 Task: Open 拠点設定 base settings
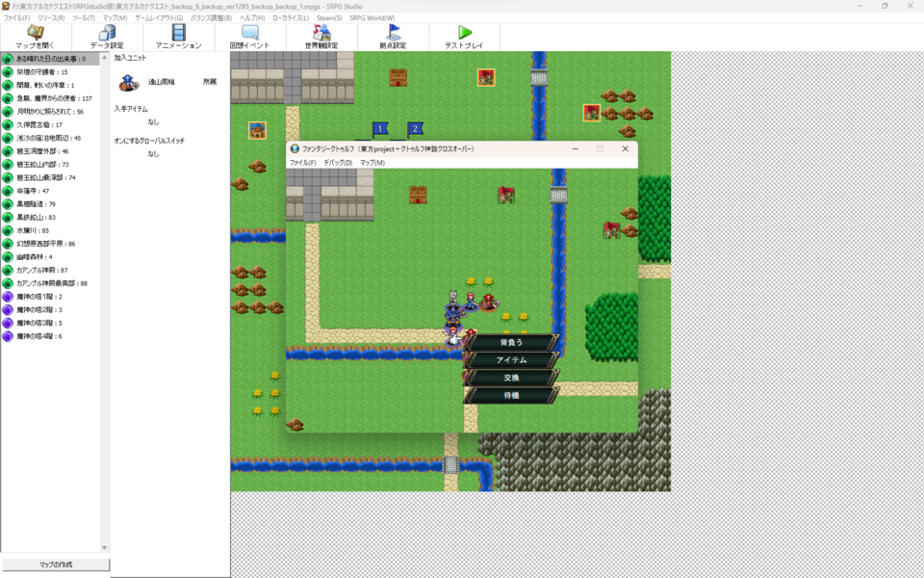point(393,37)
